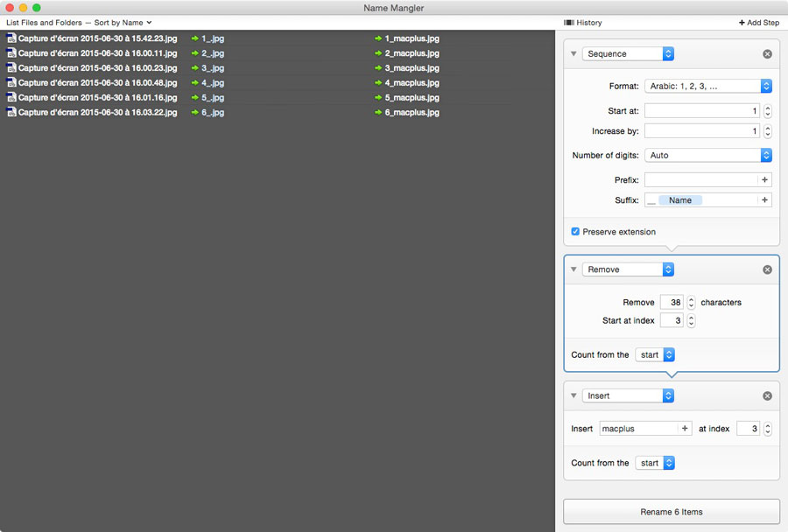Click the file icon for Capture 15.42.23.jpg
This screenshot has width=788, height=532.
point(11,38)
